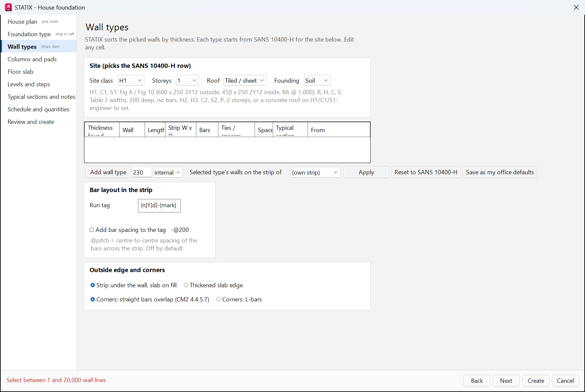Go to Typical sections and notes

pos(39,97)
